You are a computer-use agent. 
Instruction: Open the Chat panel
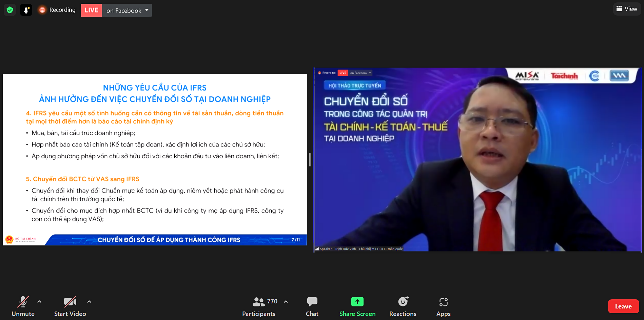click(x=312, y=306)
